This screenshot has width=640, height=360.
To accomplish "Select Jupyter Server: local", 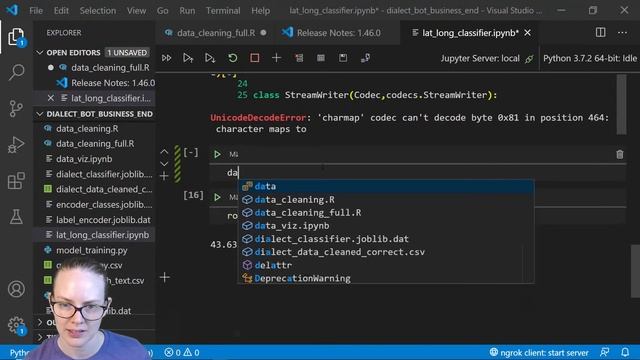I will 487,58.
